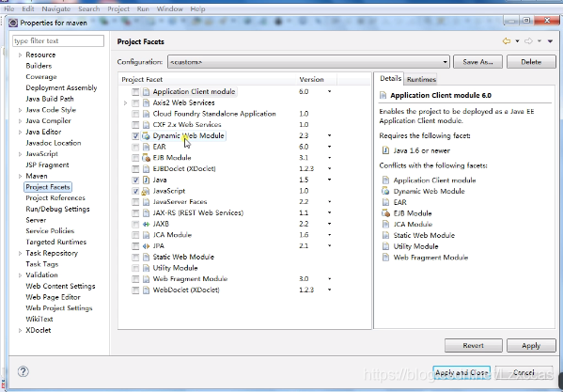Viewport: 563px width, 392px height.
Task: Open the view menu dropdown arrow
Action: click(x=550, y=41)
